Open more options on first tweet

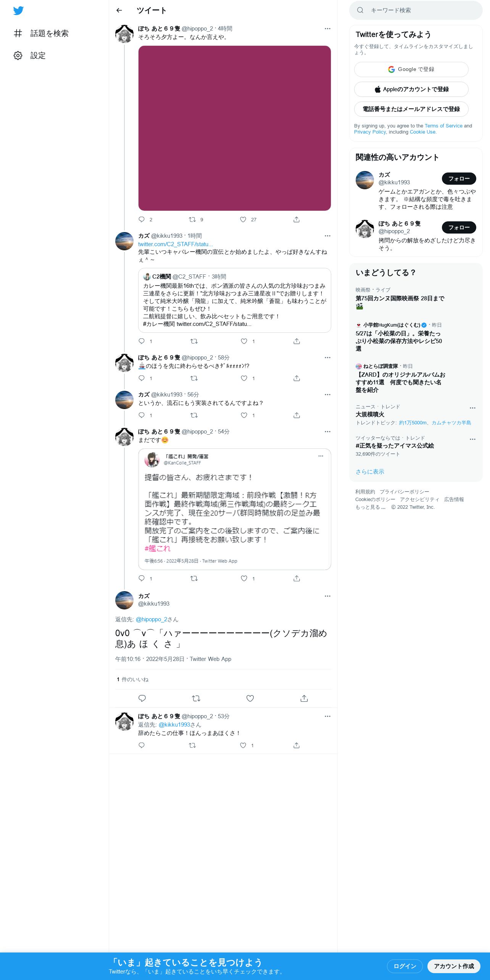click(x=327, y=29)
